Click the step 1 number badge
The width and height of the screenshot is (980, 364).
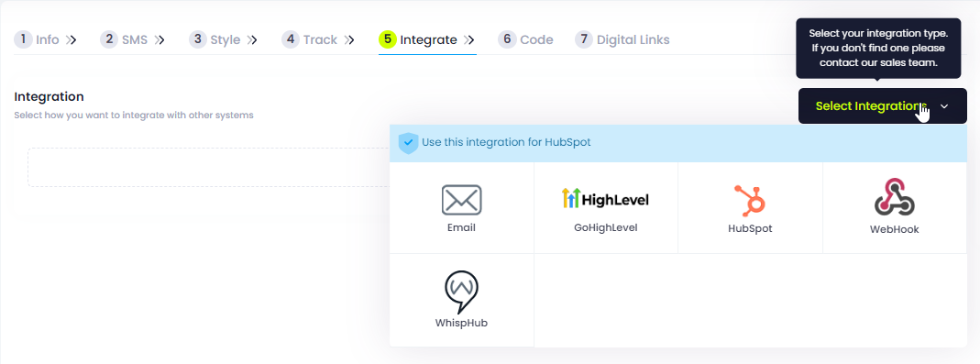point(23,39)
